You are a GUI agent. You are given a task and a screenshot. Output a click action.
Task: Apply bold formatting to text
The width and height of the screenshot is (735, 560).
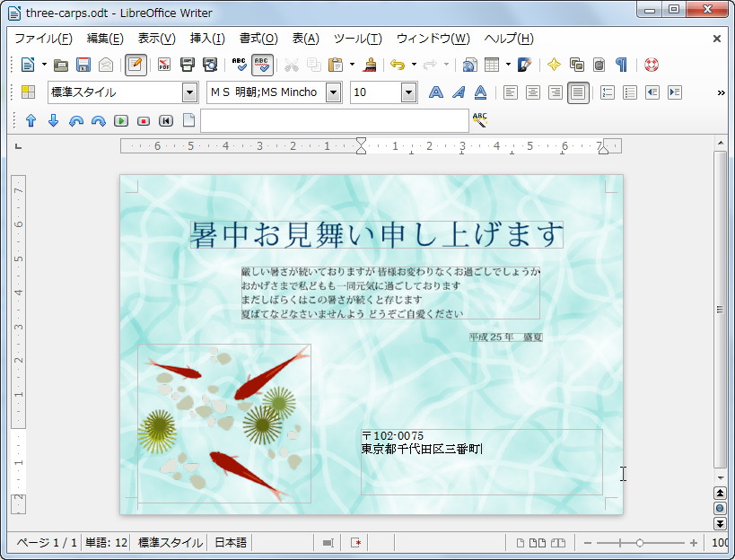pyautogui.click(x=434, y=92)
